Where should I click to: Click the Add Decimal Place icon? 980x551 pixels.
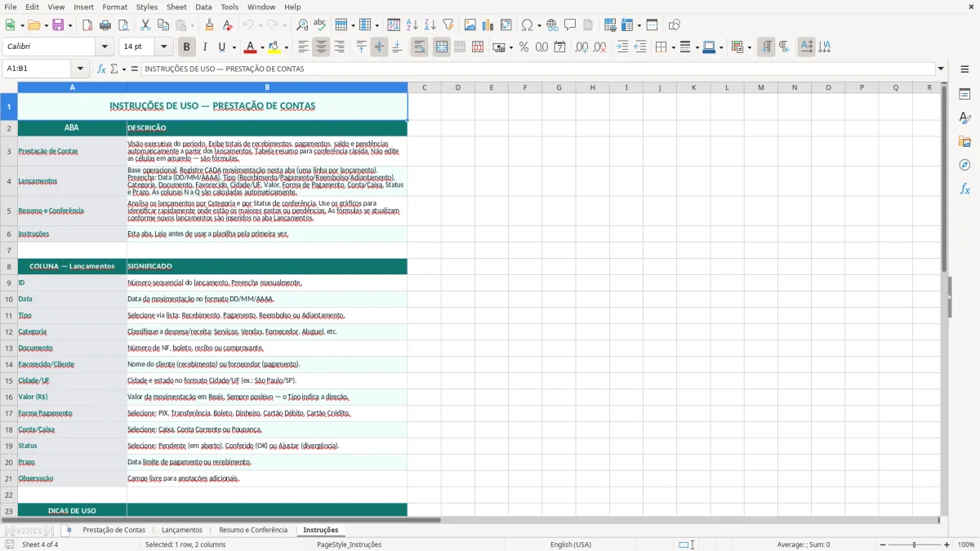click(581, 47)
